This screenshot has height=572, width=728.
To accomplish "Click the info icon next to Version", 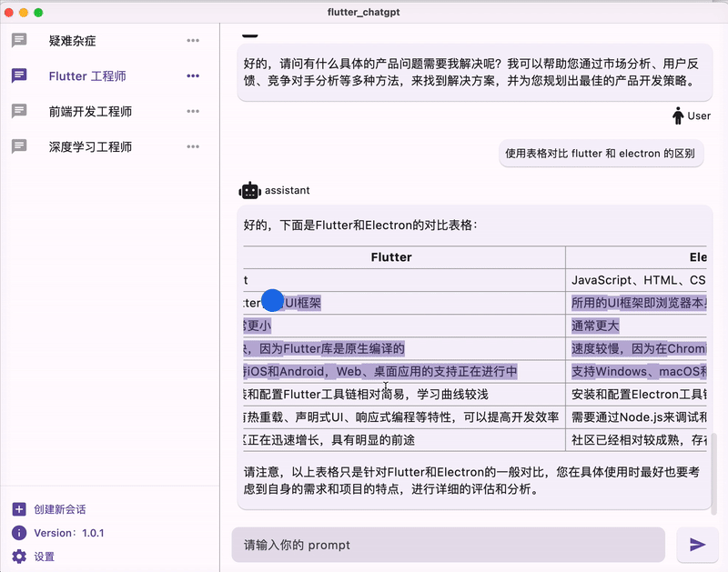I will pyautogui.click(x=19, y=533).
